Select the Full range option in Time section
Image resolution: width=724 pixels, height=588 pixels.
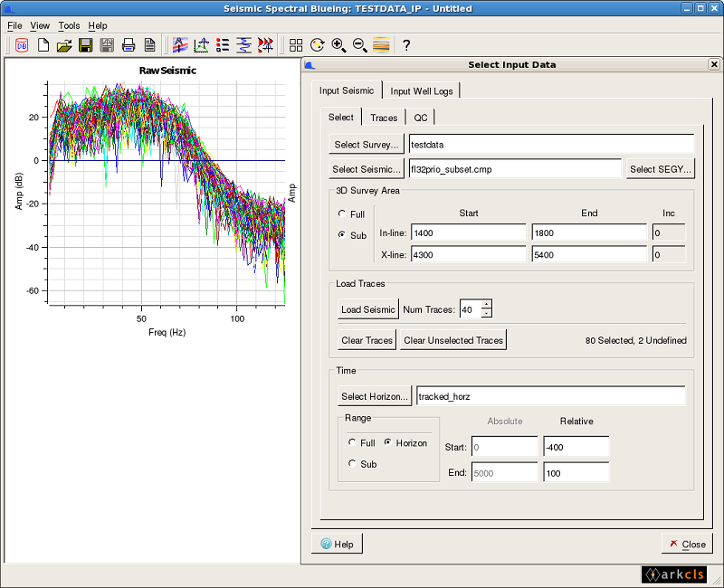(353, 443)
